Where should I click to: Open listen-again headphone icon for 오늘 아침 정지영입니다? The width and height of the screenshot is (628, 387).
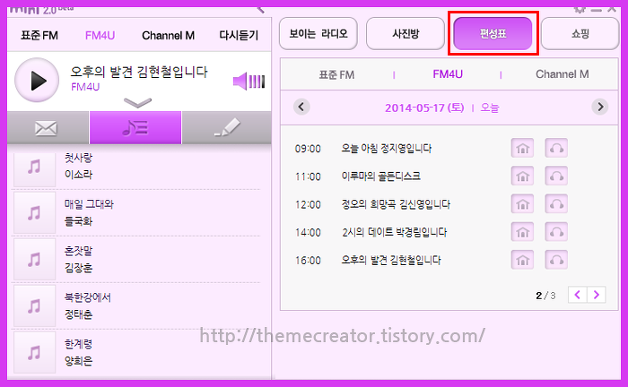pos(556,148)
